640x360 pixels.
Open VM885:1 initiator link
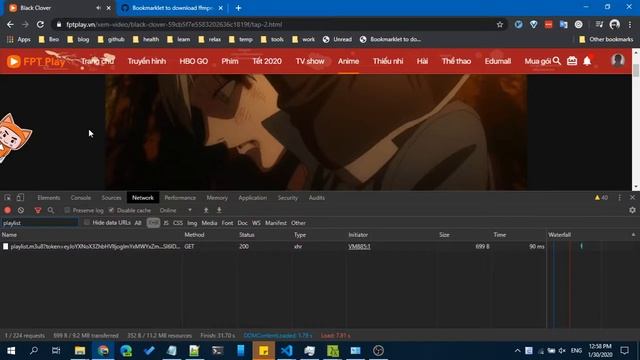click(x=360, y=247)
